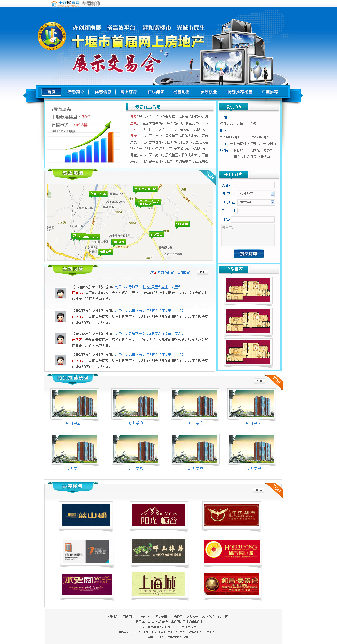Viewport: 337px width, 644px height.
Task: Click the 十堰家园网 house logo
Action: (x=65, y=4)
